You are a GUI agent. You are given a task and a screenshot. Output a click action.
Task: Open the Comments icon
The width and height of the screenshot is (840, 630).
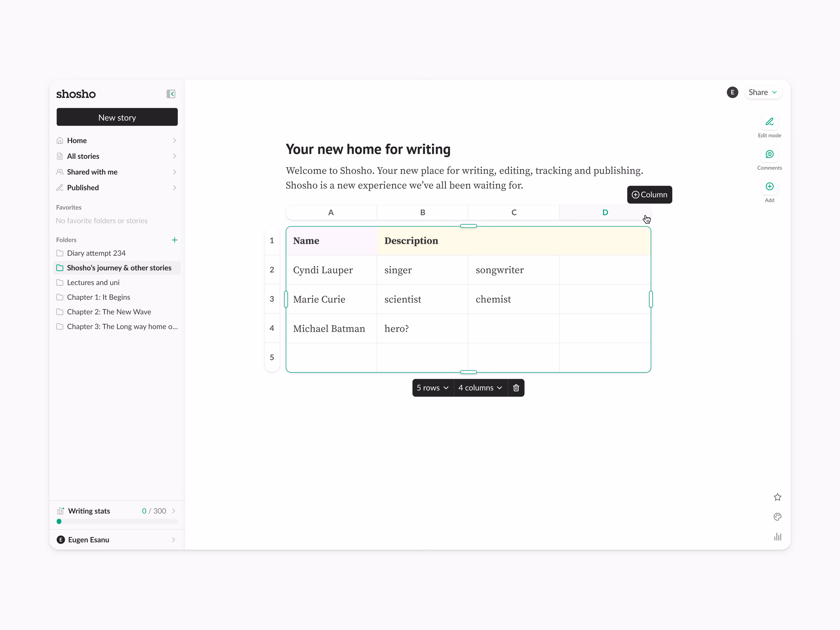[x=769, y=154]
